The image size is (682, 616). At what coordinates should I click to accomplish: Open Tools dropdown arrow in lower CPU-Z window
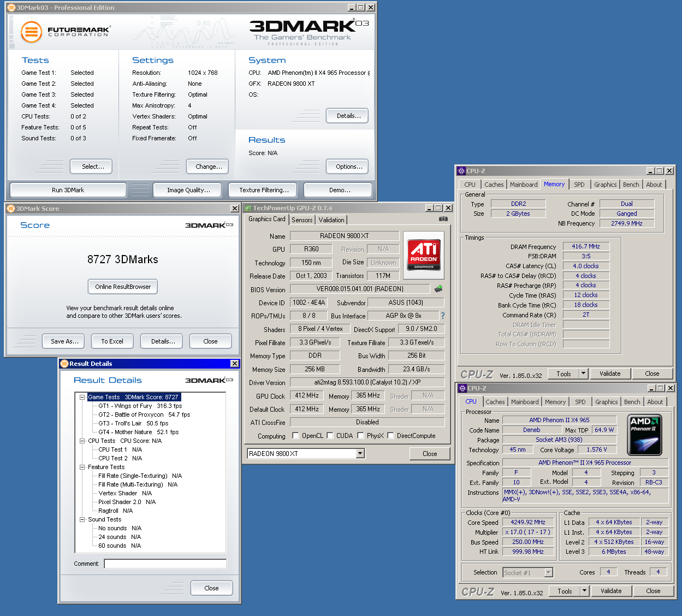(x=584, y=591)
